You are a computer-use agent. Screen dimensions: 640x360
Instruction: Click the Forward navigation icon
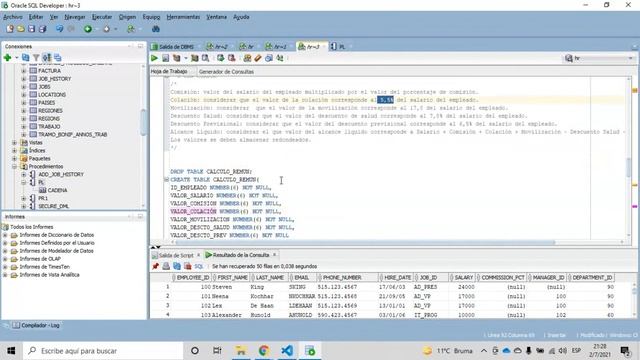[107, 29]
